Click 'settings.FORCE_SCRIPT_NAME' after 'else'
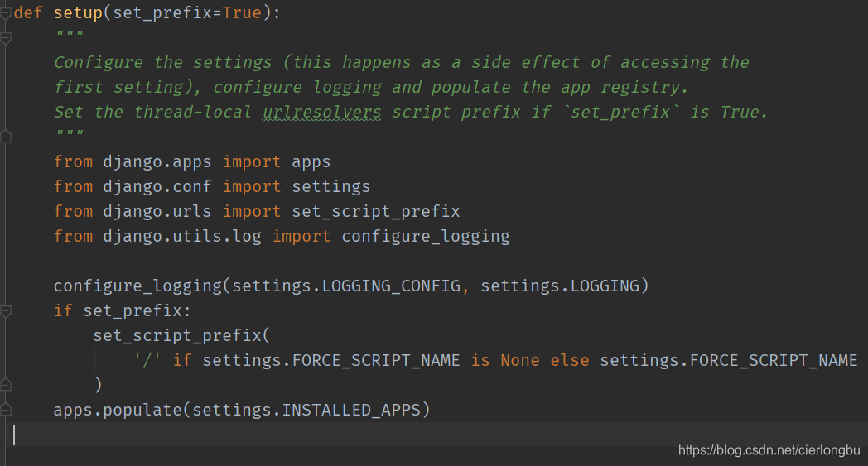 [729, 360]
